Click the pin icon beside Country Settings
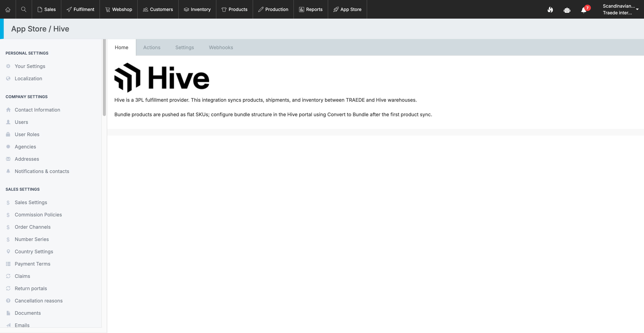 click(8, 252)
